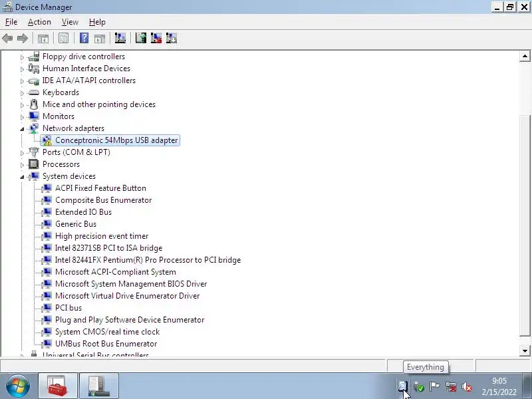The image size is (532, 399).
Task: Open the File menu
Action: (x=11, y=22)
